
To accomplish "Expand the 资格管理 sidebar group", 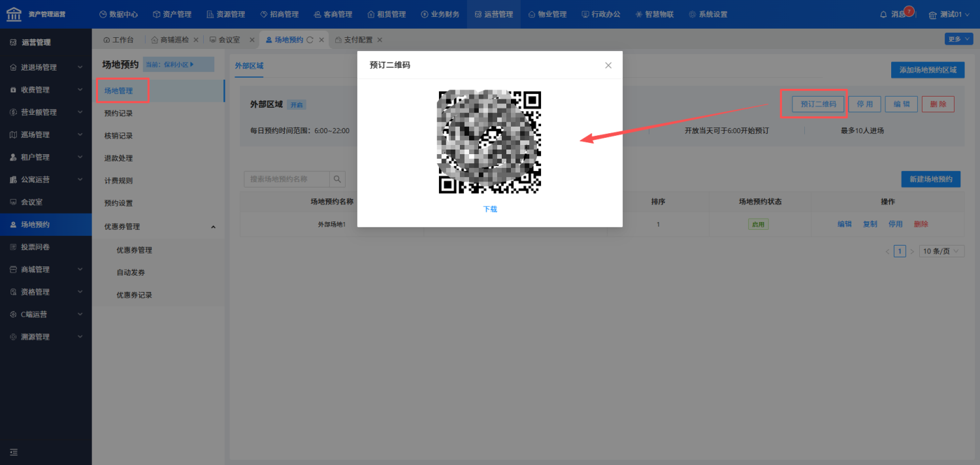I will (x=46, y=292).
